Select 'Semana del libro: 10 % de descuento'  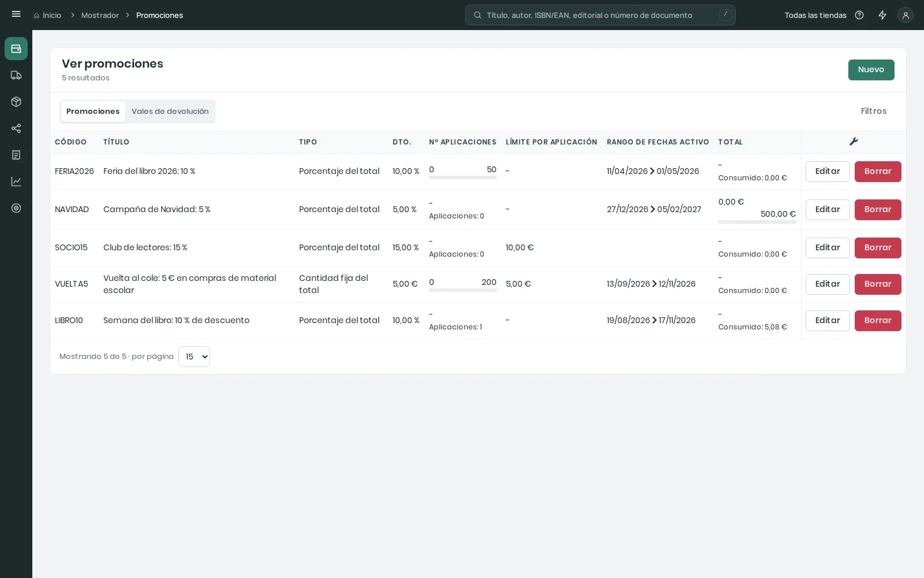[176, 320]
